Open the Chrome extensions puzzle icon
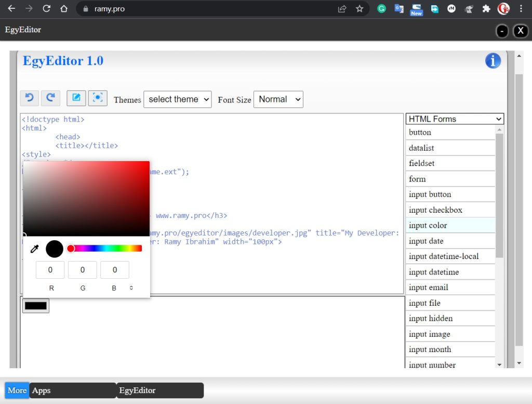 [x=486, y=9]
